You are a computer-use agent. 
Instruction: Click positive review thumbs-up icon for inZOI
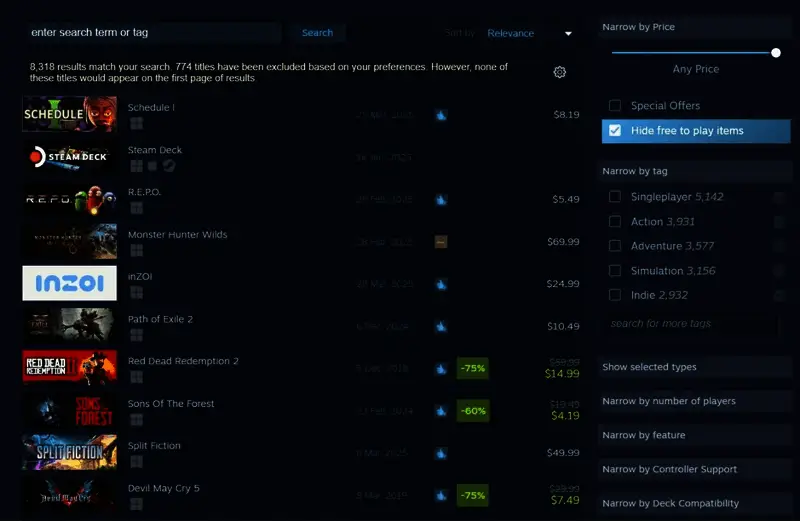click(x=441, y=284)
